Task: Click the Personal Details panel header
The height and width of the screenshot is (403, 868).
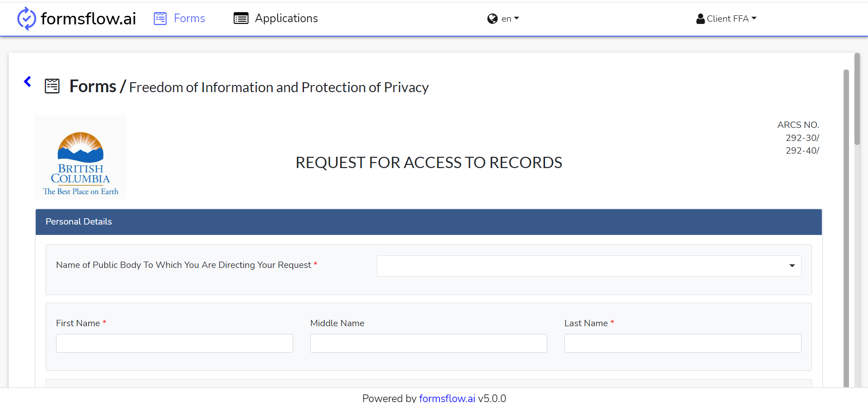Action: 429,222
